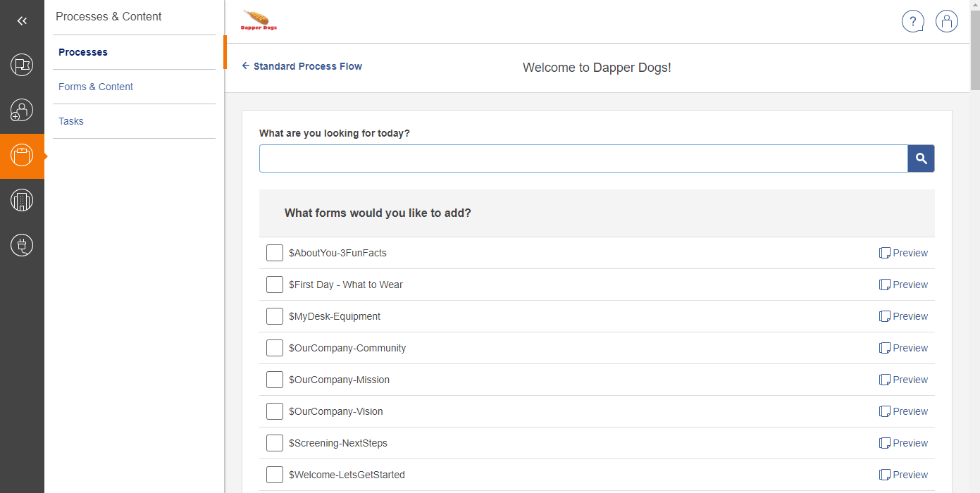Preview the $First Day - What to Wear form
The image size is (980, 493).
(903, 285)
